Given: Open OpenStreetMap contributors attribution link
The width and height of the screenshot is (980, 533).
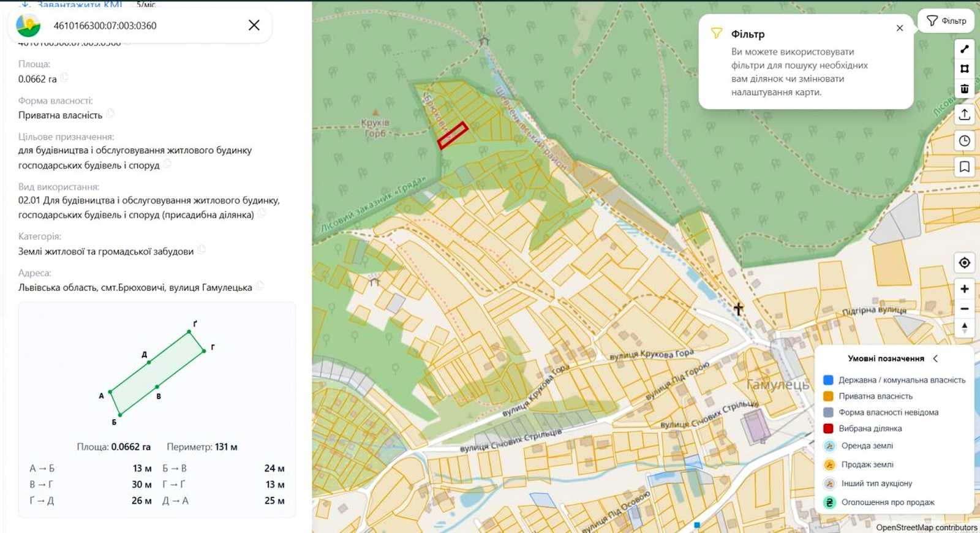Looking at the screenshot, I should [926, 527].
